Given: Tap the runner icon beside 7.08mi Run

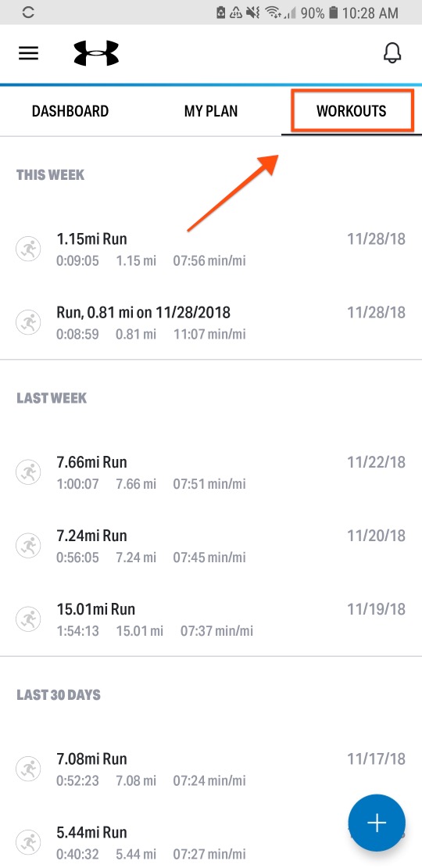Looking at the screenshot, I should click(x=27, y=769).
